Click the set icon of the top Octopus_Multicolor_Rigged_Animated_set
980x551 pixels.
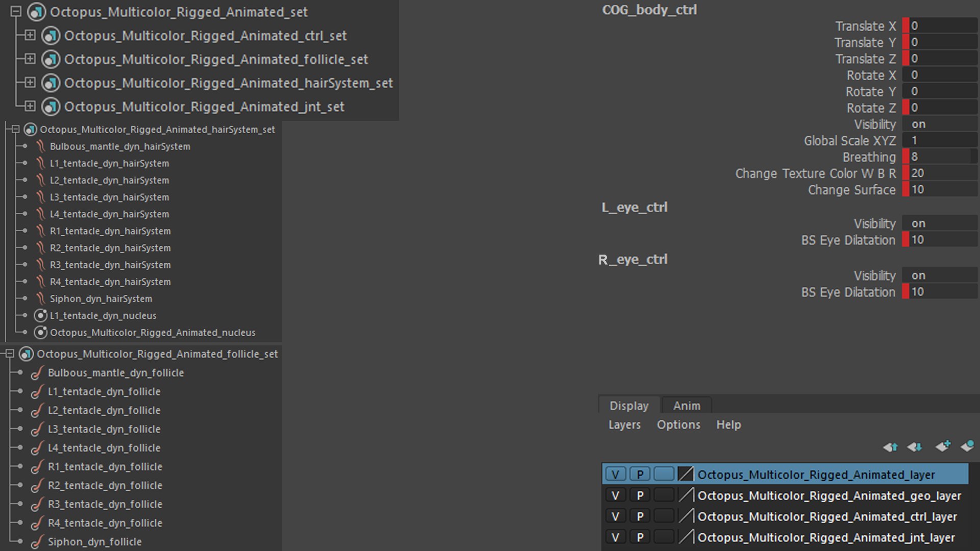tap(36, 12)
